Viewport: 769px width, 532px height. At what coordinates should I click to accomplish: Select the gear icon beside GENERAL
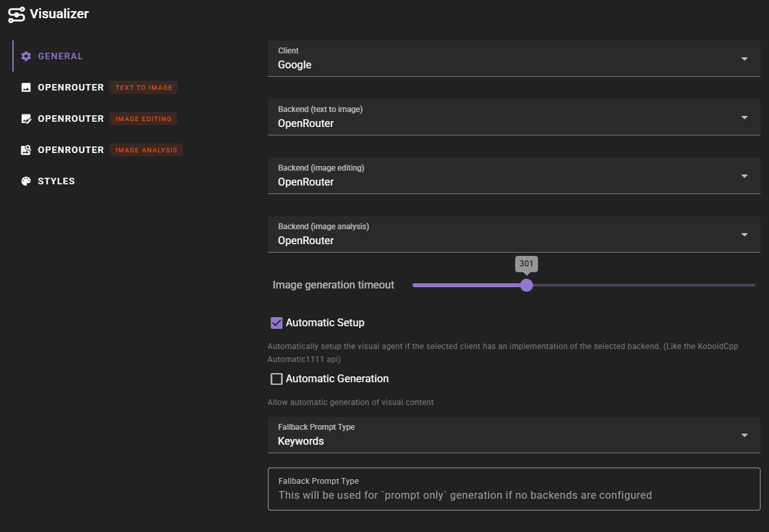[25, 56]
